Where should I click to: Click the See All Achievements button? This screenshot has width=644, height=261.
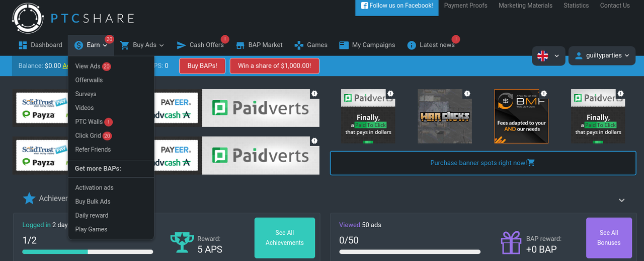tap(285, 238)
